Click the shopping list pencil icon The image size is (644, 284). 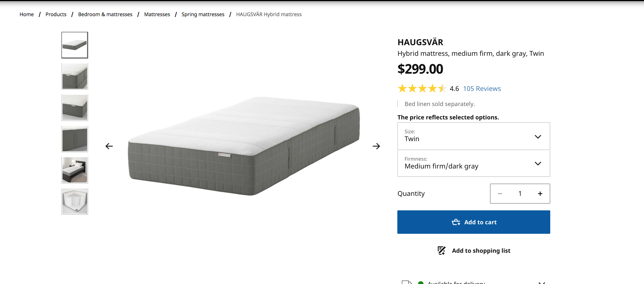(x=441, y=251)
